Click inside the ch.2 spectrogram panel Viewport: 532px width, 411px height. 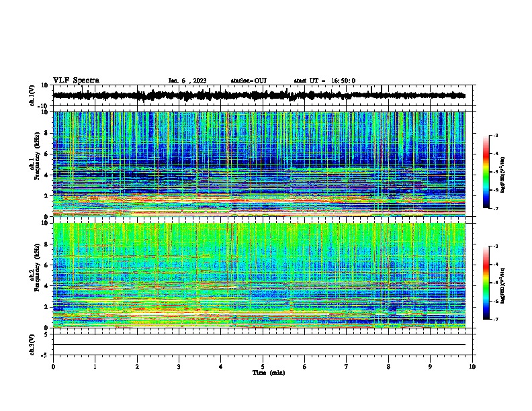click(x=259, y=275)
